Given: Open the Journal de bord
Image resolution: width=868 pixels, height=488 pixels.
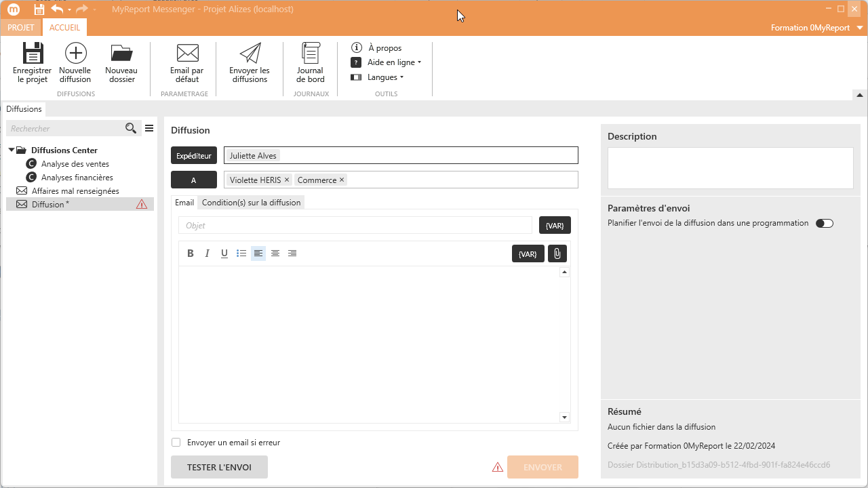Looking at the screenshot, I should click(311, 54).
